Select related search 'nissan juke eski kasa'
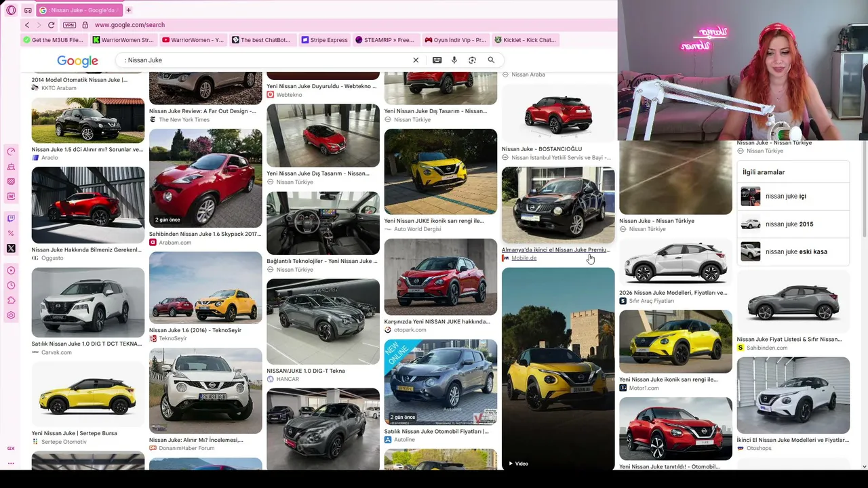Viewport: 868px width, 488px height. coord(793,252)
